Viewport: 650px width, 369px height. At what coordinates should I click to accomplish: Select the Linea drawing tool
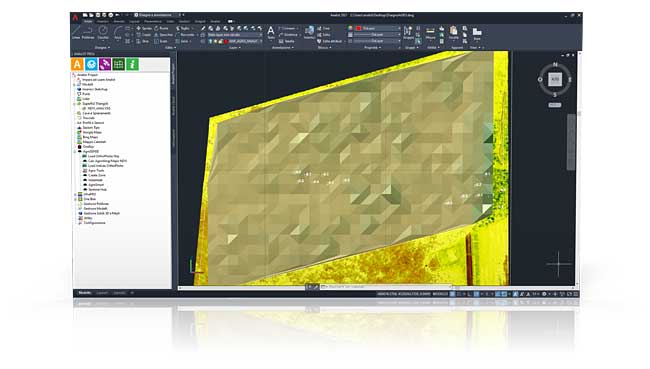coord(76,32)
